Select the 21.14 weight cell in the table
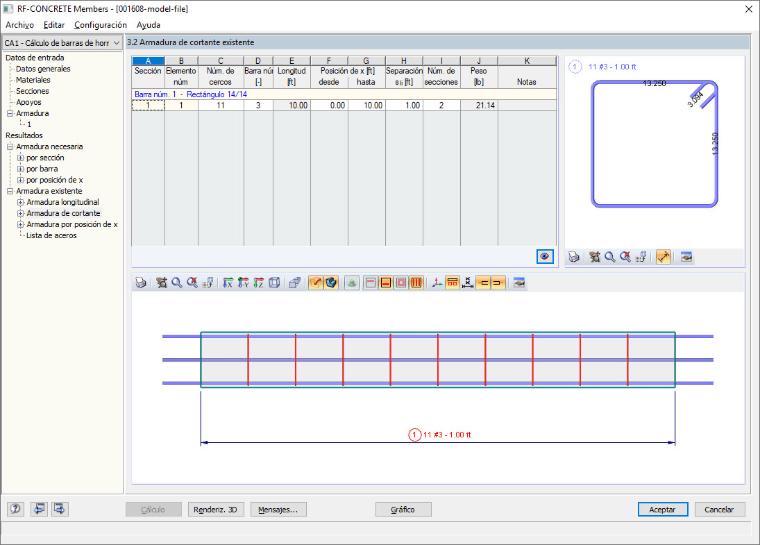 [479, 105]
